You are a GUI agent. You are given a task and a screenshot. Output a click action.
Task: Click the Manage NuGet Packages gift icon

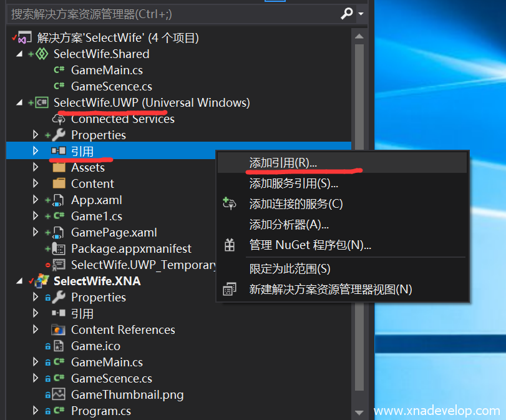point(230,246)
